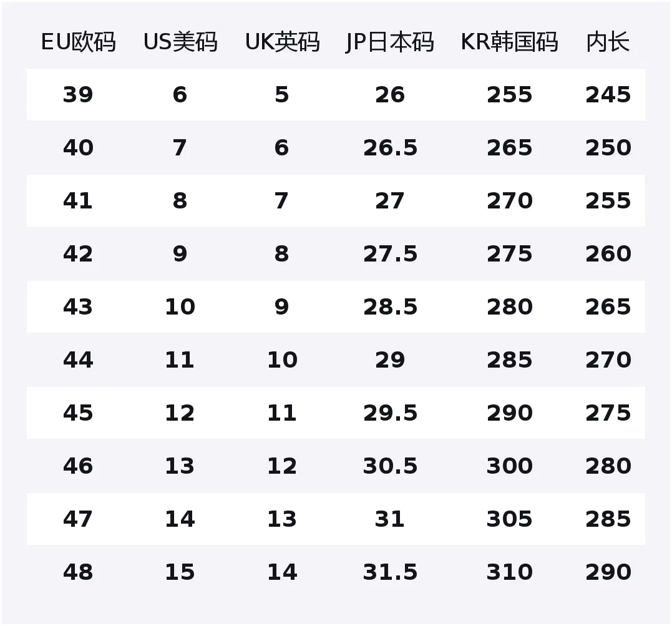672x626 pixels.
Task: Click JP size 30.5 cell
Action: [x=390, y=466]
